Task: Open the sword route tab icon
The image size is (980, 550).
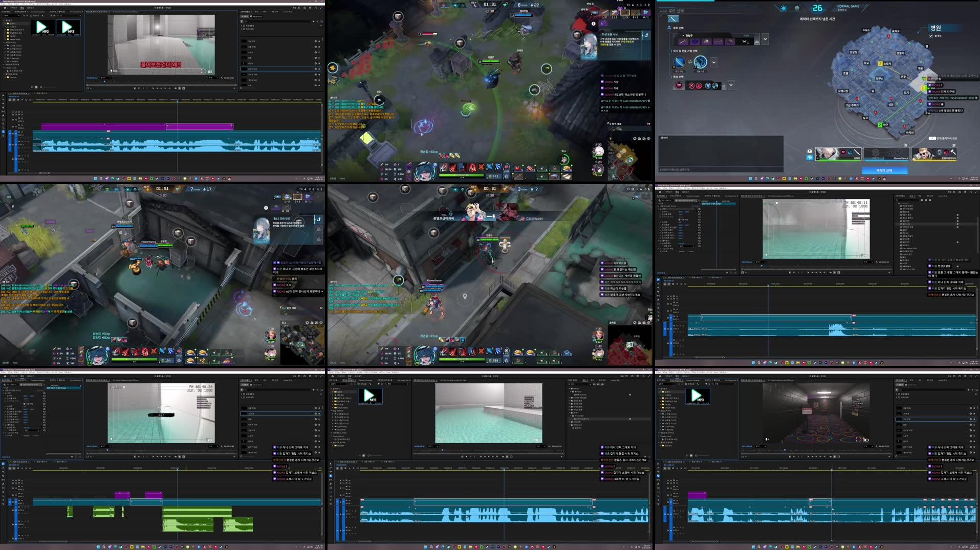Action: (672, 19)
